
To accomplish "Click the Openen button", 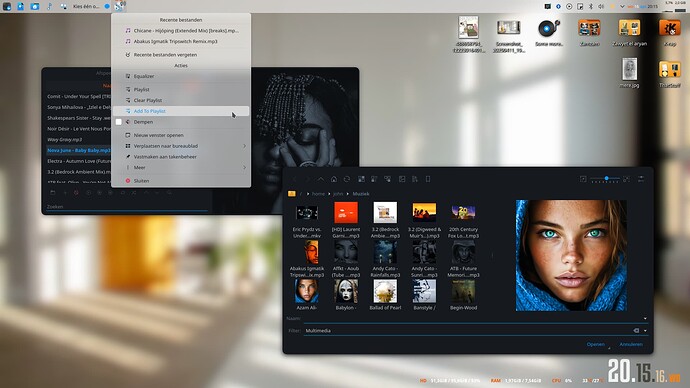I will (x=595, y=344).
